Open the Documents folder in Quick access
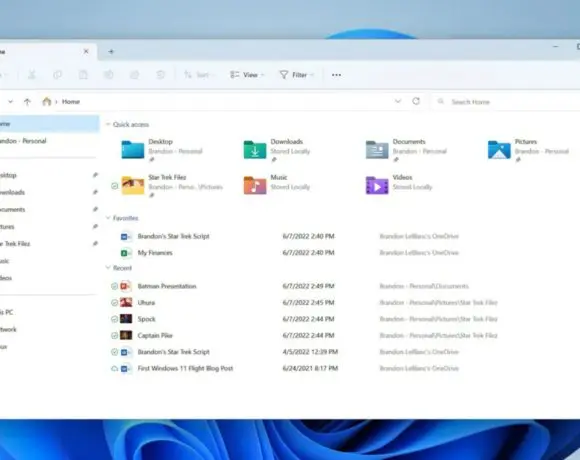 point(407,150)
